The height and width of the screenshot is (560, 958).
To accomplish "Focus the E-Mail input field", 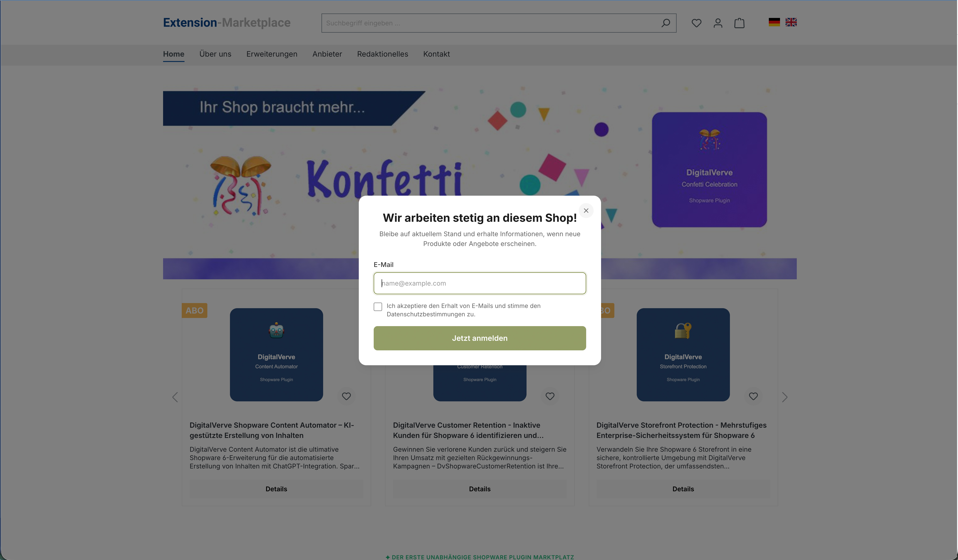I will (x=480, y=283).
